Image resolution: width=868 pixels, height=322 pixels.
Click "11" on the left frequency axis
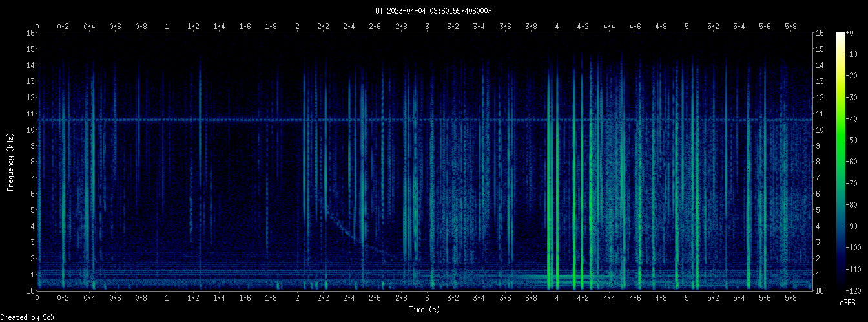pyautogui.click(x=30, y=114)
